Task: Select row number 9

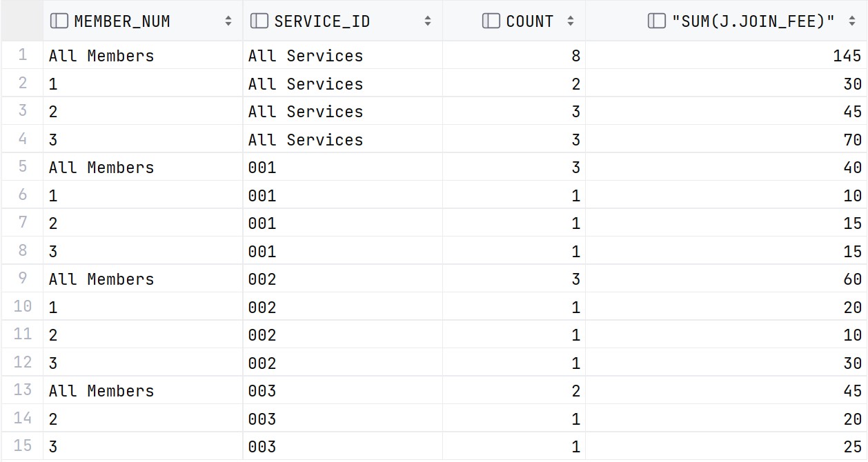Action: pos(22,279)
